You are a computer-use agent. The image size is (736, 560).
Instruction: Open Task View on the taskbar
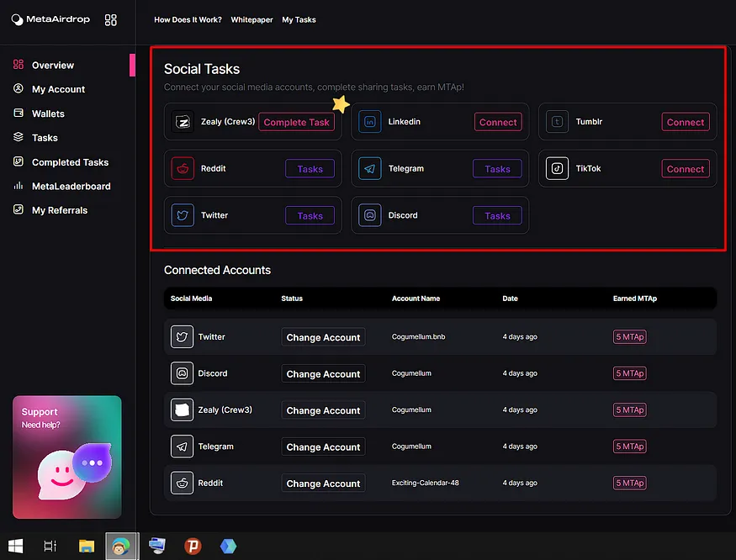tap(50, 546)
